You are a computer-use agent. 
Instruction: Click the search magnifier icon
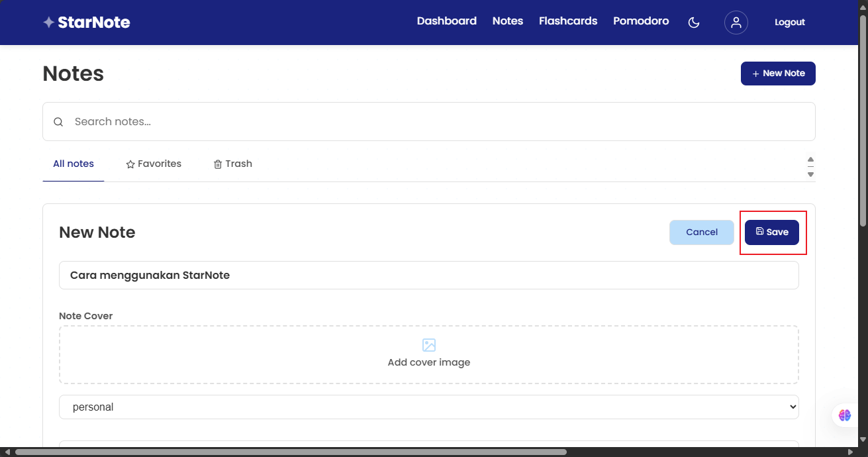[x=58, y=122]
